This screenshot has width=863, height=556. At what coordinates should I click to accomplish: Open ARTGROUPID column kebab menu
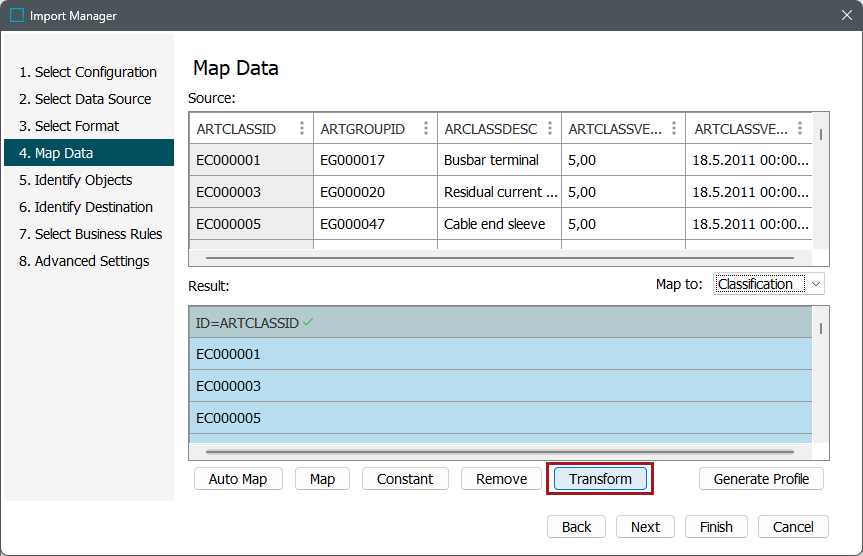426,129
